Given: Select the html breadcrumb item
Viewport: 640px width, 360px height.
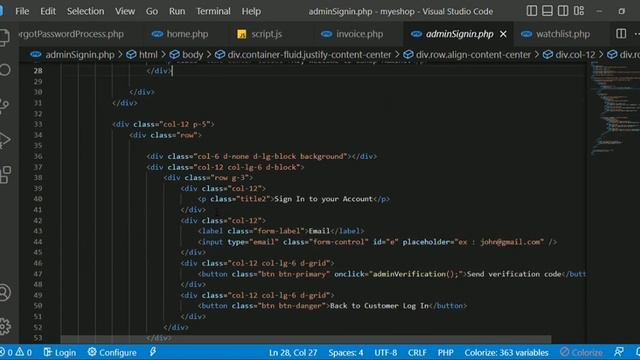Looking at the screenshot, I should [142, 54].
